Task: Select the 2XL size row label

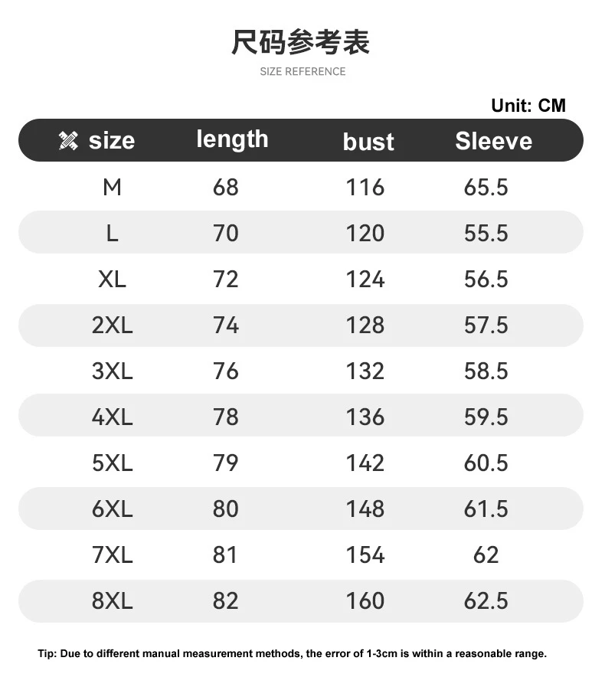Action: (x=112, y=325)
